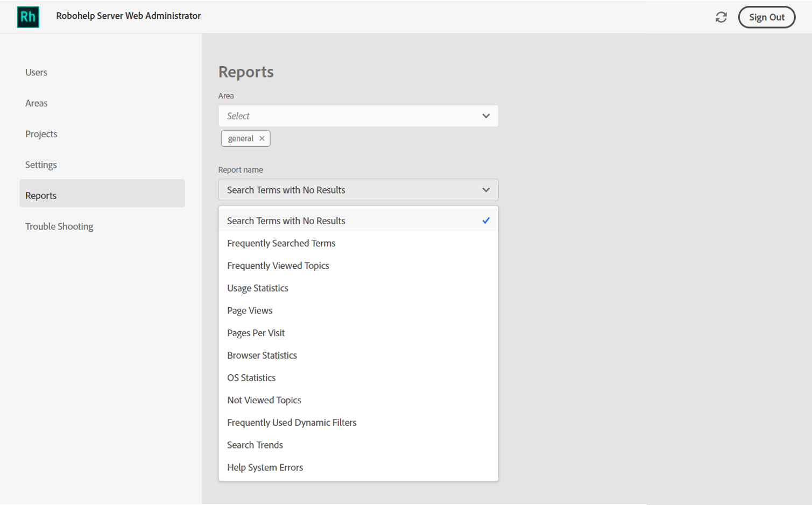The width and height of the screenshot is (812, 505).
Task: Choose the Search Trends report
Action: [x=255, y=445]
